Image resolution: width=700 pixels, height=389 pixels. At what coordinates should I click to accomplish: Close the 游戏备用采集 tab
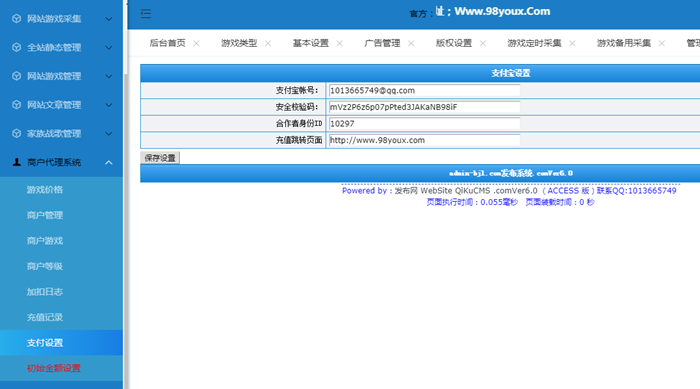click(662, 43)
